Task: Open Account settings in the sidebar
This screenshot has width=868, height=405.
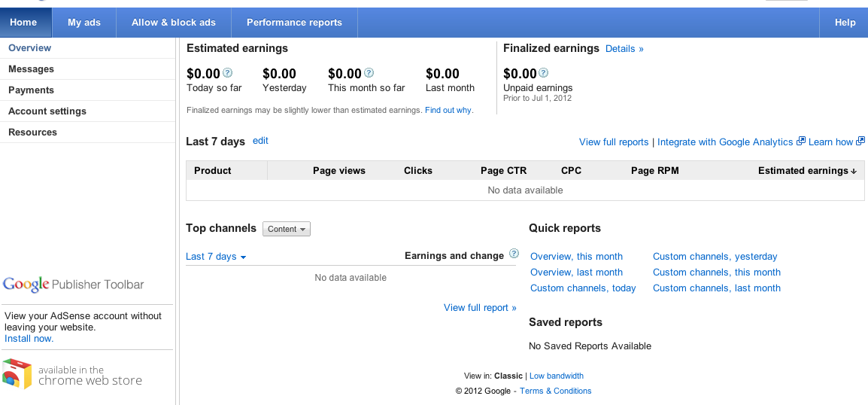Action: point(47,111)
